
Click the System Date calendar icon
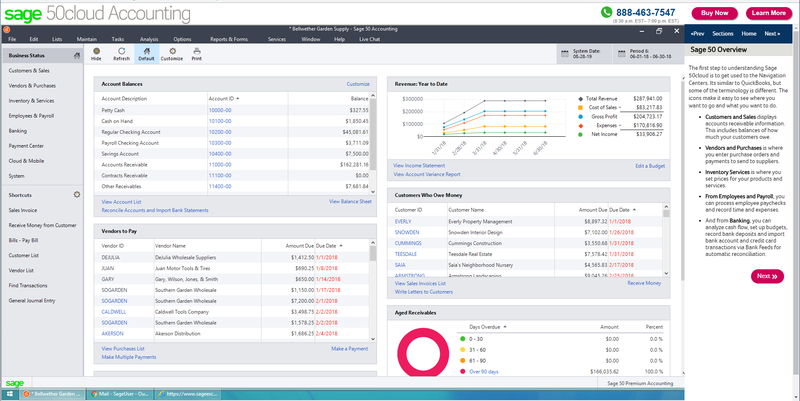tap(565, 54)
